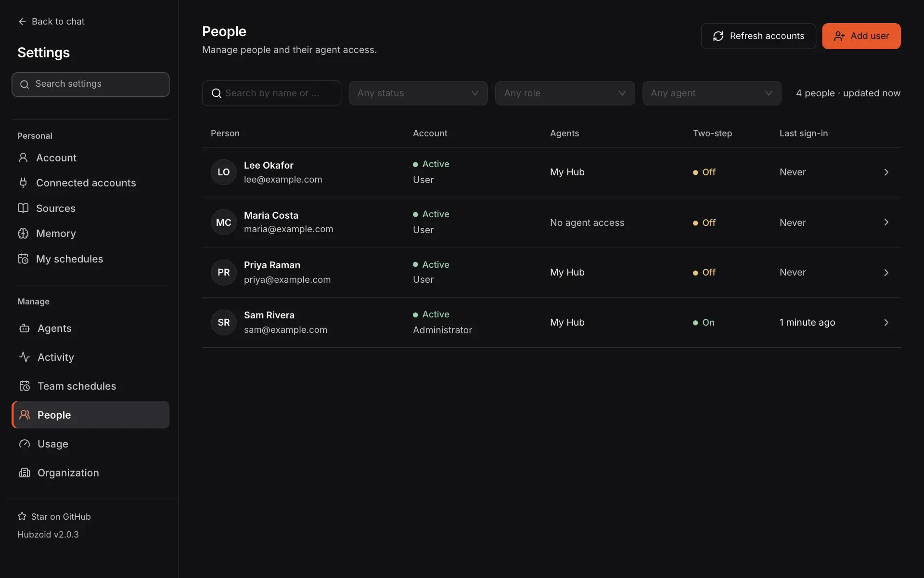The image size is (924, 578).
Task: Expand Priya Raman's row chevron
Action: pyautogui.click(x=886, y=273)
